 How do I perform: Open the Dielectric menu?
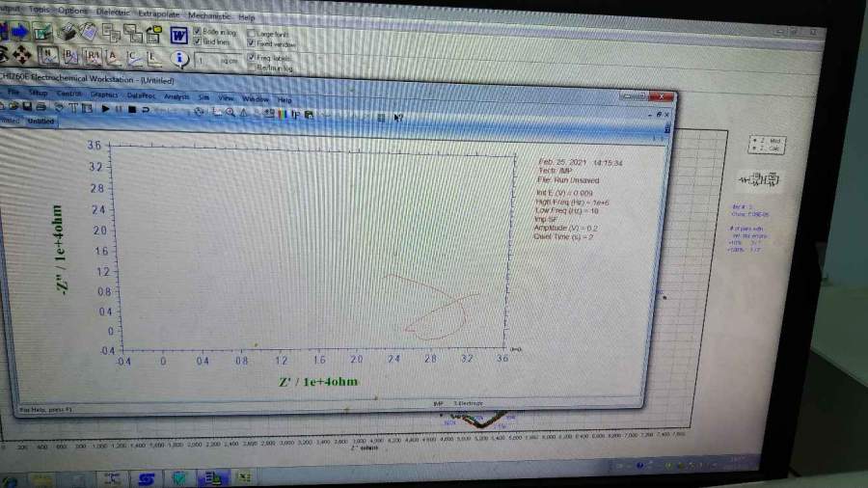(113, 12)
